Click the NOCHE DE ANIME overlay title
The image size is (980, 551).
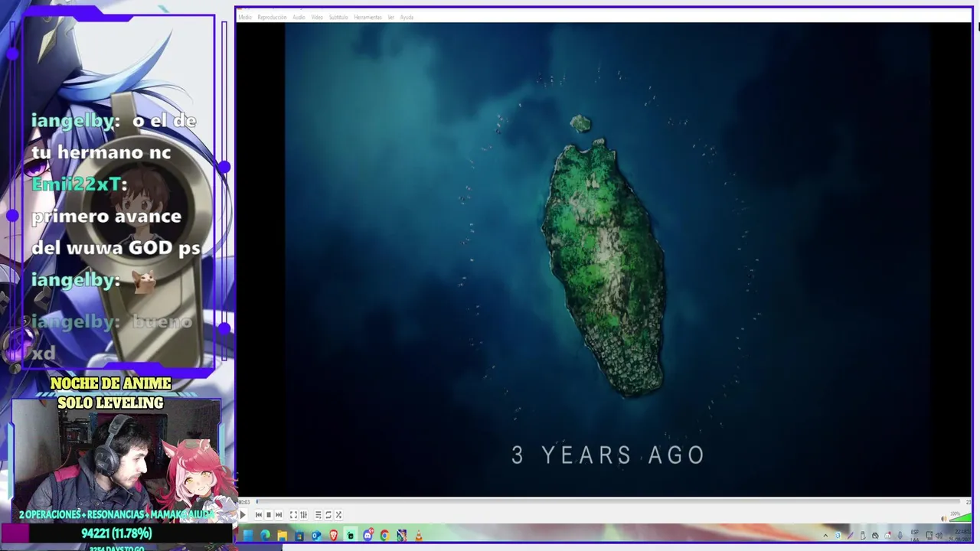point(110,383)
